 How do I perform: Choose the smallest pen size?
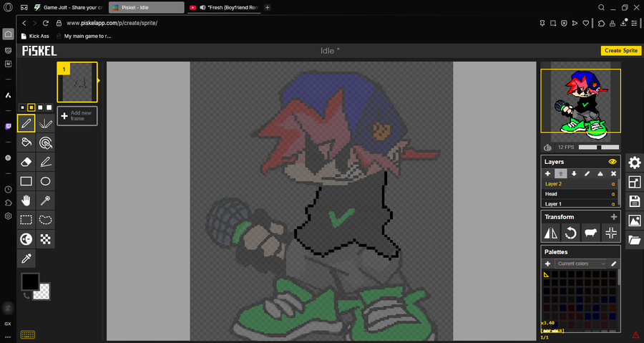pos(23,107)
